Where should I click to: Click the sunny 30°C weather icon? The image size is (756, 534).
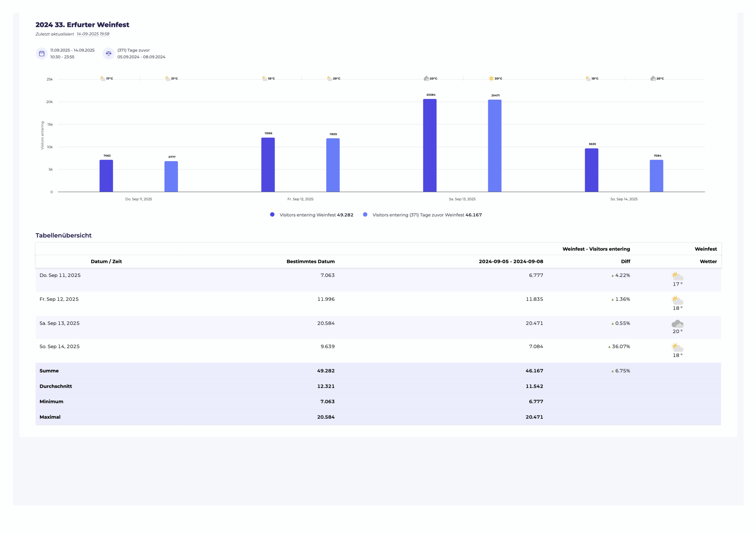[491, 79]
